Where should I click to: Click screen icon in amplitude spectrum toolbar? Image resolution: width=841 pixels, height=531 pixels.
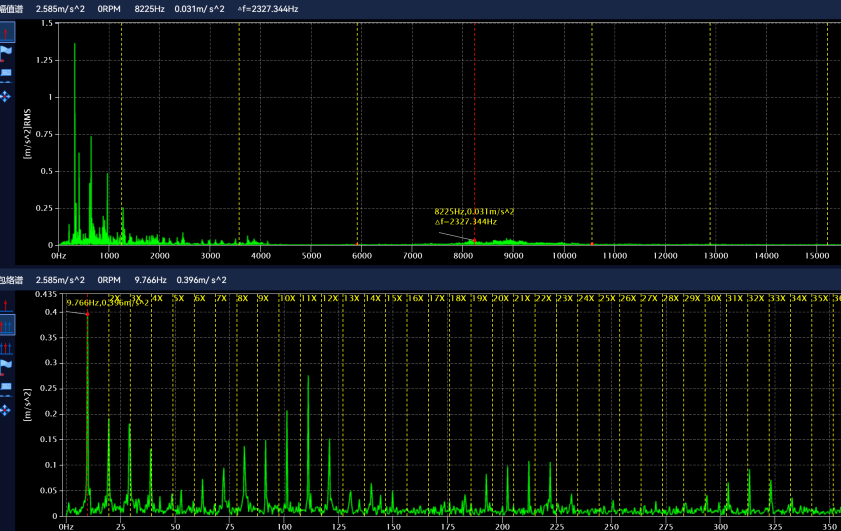point(7,74)
